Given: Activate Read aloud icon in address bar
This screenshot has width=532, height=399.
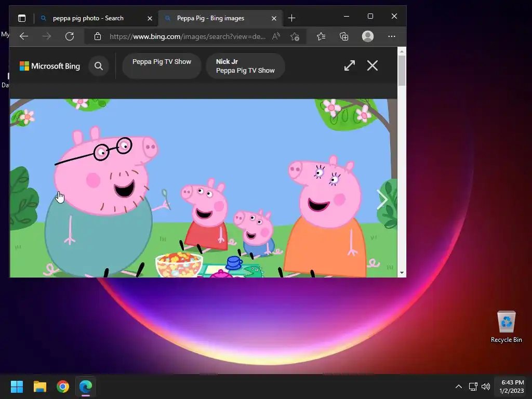Looking at the screenshot, I should click(x=276, y=36).
